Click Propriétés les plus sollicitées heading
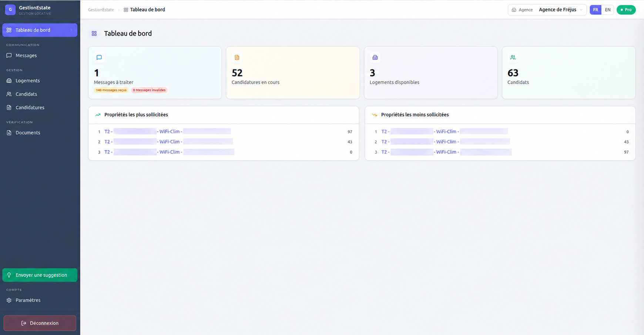 (136, 115)
